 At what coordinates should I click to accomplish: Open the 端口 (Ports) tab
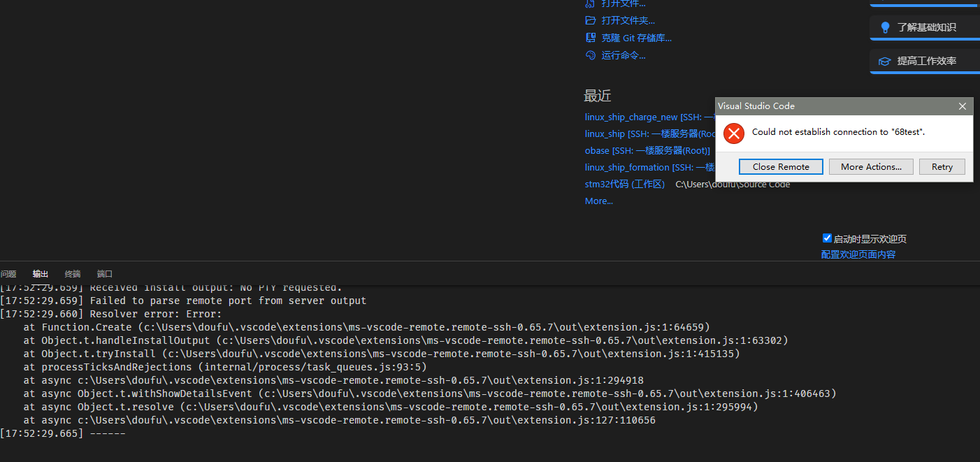pos(104,273)
